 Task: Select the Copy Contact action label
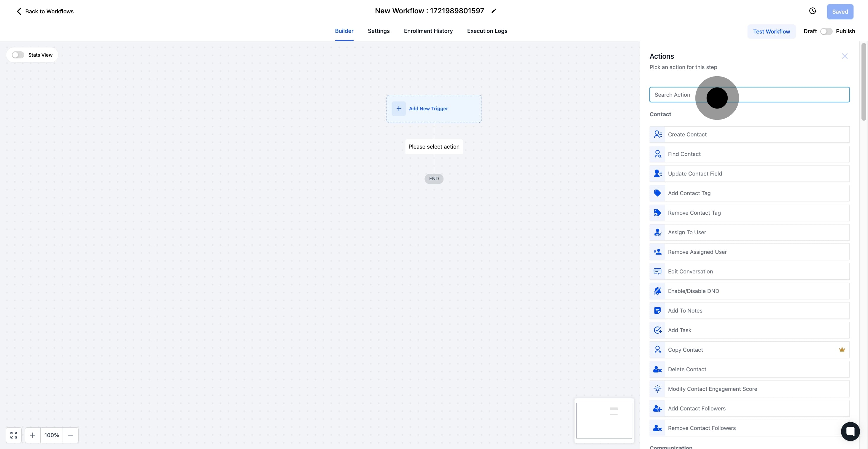point(685,350)
